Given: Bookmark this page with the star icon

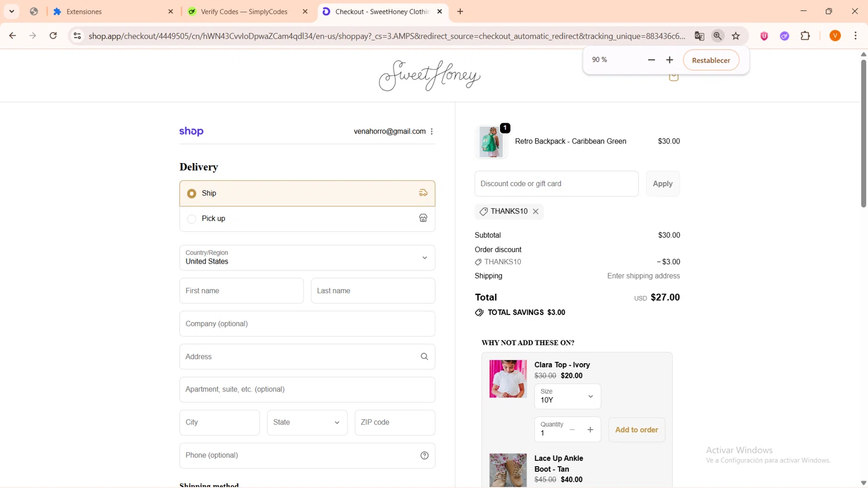Looking at the screenshot, I should click(736, 36).
